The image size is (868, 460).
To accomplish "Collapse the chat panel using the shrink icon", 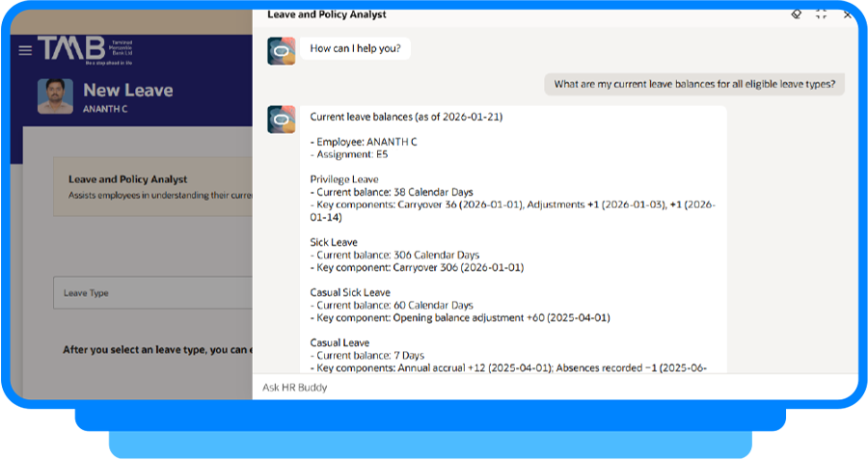I will 822,14.
